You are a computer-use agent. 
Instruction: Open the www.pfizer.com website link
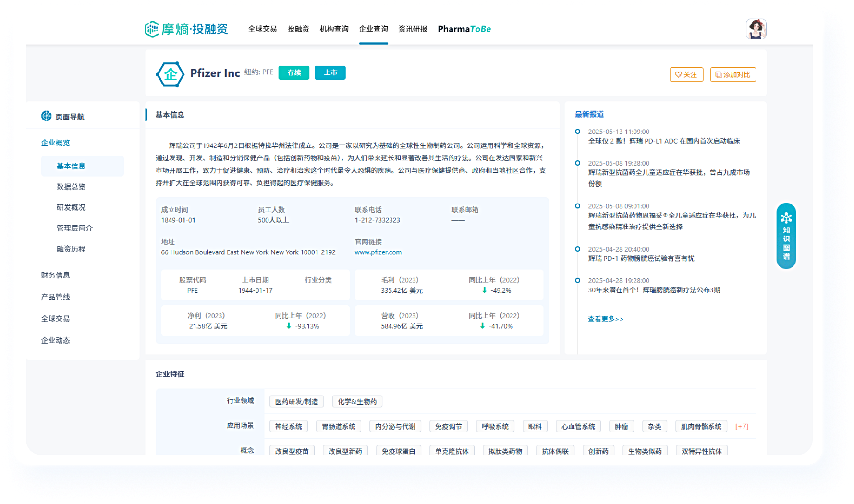(x=378, y=252)
